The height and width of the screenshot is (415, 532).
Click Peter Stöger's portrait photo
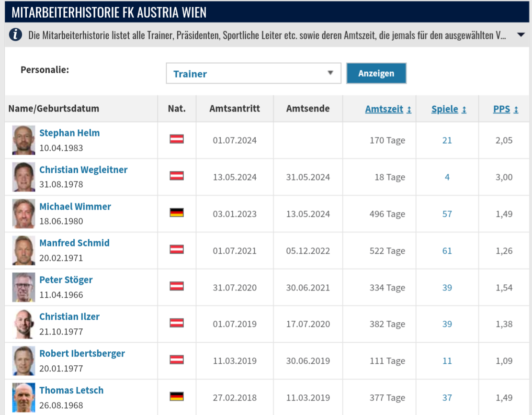coord(24,287)
